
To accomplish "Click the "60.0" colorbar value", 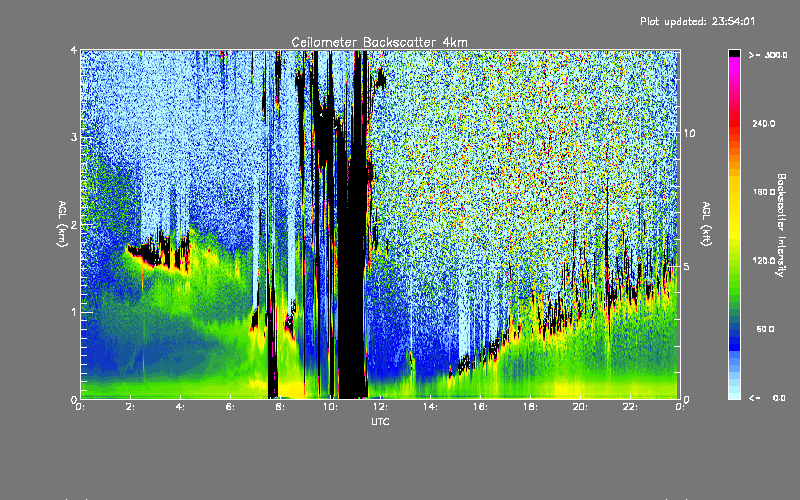I will (x=765, y=329).
